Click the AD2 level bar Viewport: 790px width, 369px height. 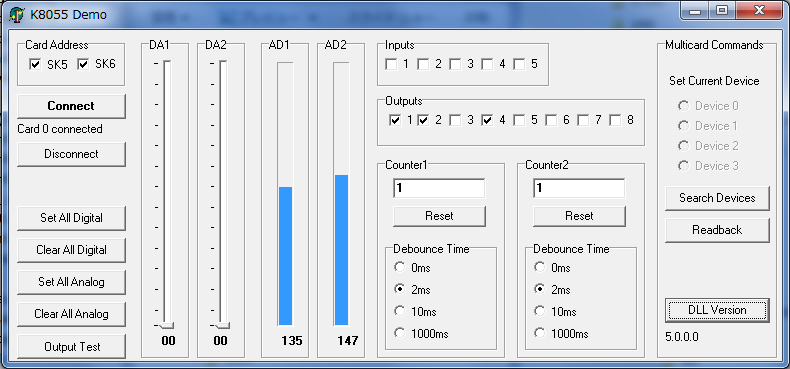coord(341,194)
